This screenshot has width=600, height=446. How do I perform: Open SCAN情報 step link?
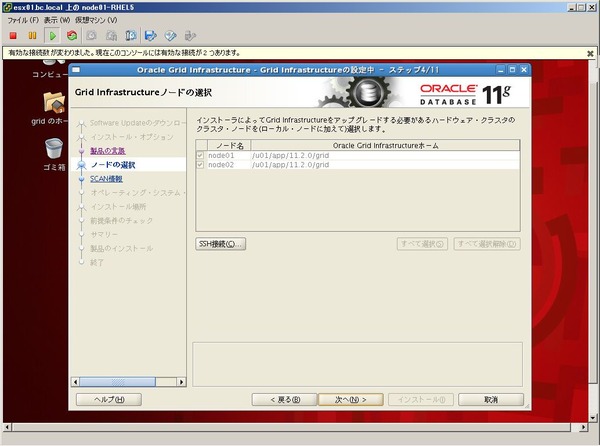pyautogui.click(x=106, y=179)
